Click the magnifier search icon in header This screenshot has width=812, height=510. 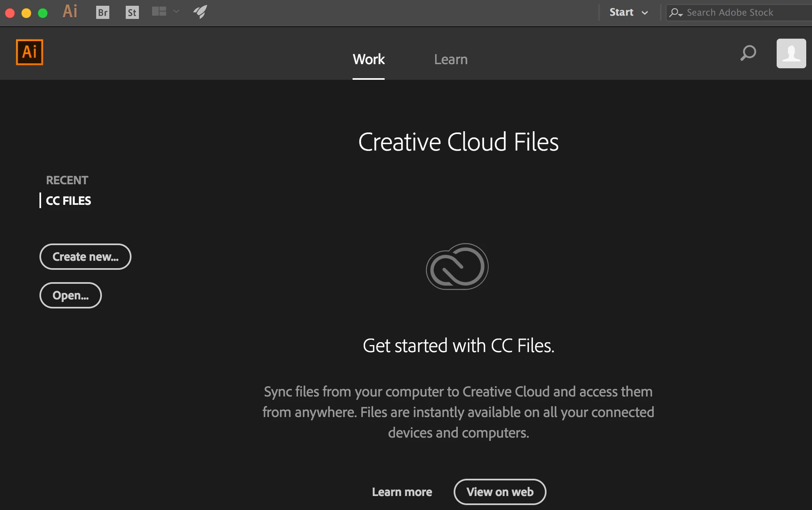(x=748, y=53)
